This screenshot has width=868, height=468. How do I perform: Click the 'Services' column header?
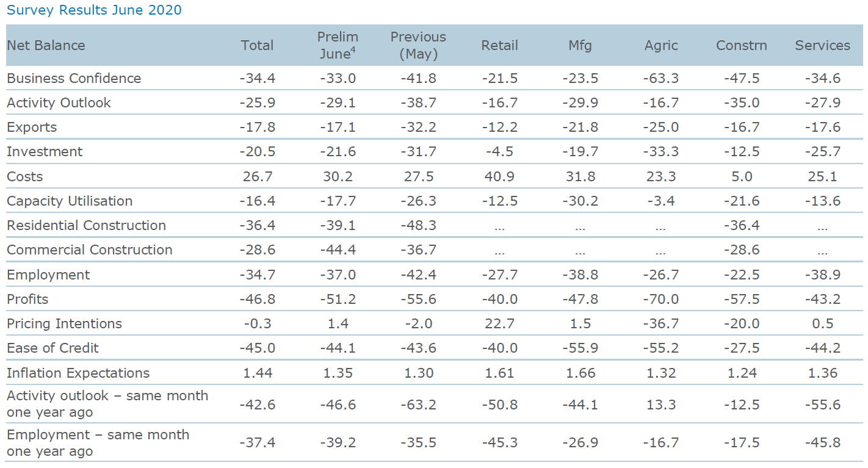click(x=822, y=46)
